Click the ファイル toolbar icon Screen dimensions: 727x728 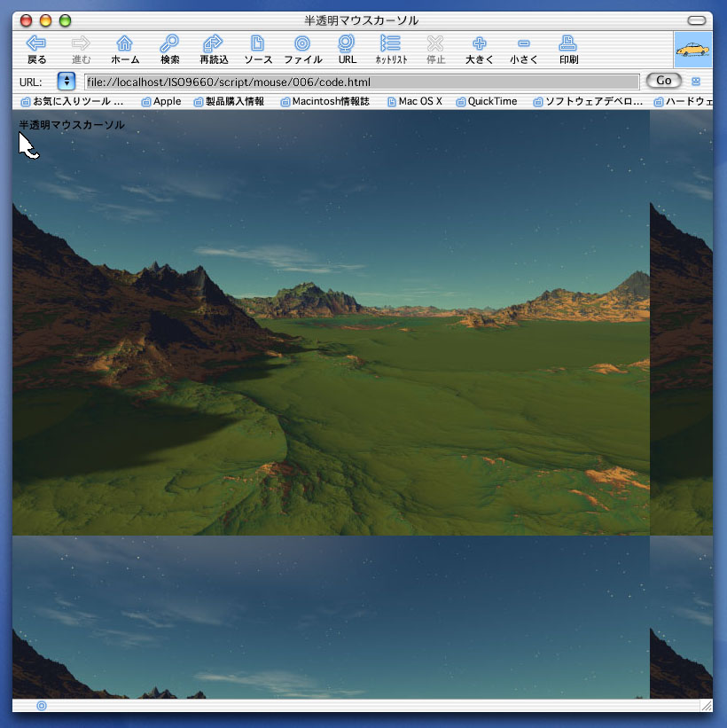coord(302,49)
